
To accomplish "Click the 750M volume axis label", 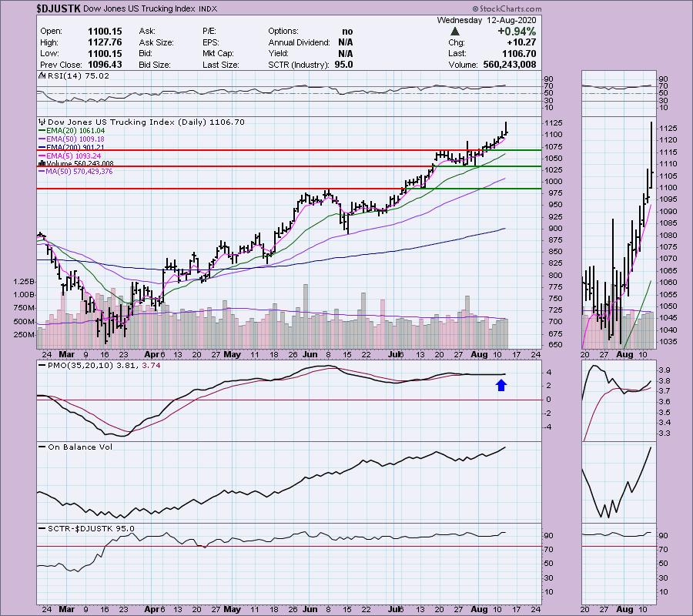I will 25,308.
